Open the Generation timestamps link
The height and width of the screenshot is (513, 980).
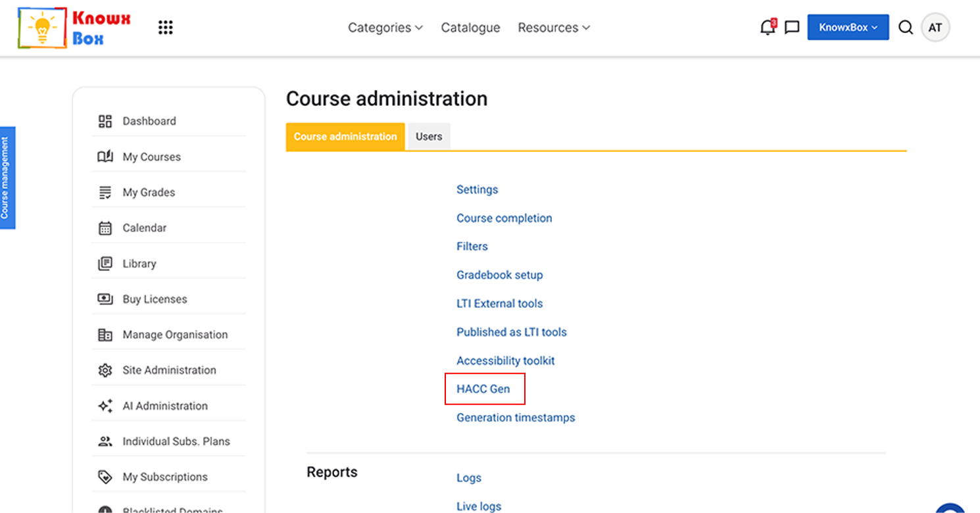pyautogui.click(x=516, y=418)
